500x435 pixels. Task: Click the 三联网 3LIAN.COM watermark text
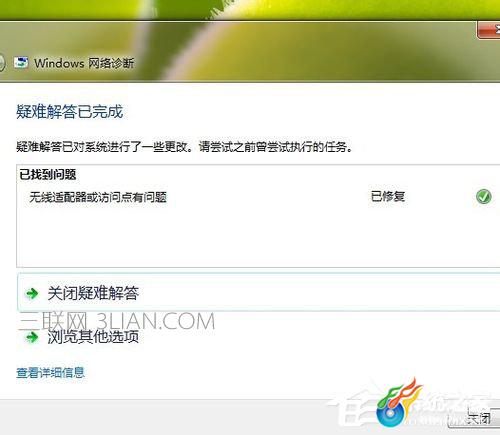coord(117,321)
